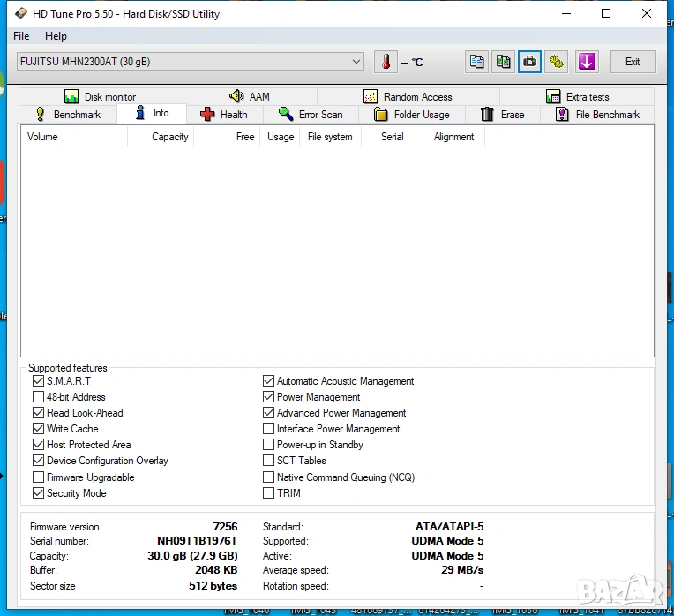This screenshot has height=616, width=674.
Task: Open the Benchmark tab
Action: (x=68, y=115)
